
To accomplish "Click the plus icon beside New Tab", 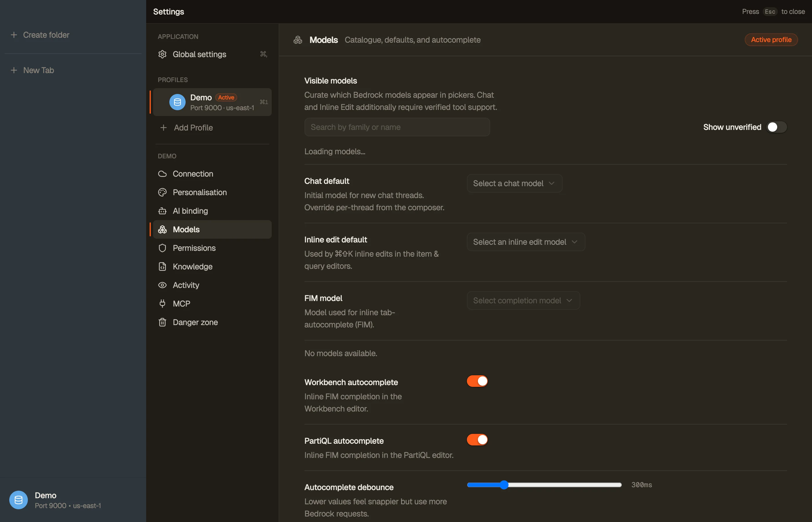I will tap(14, 70).
